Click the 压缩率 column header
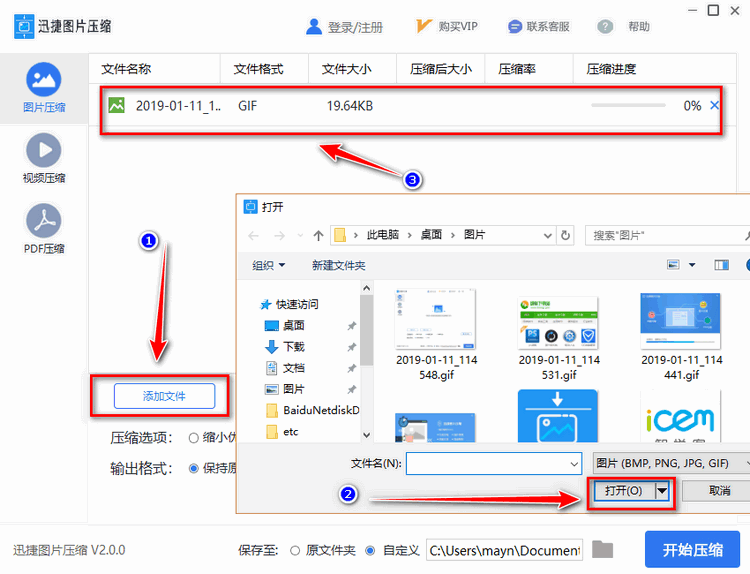The image size is (750, 574). pyautogui.click(x=529, y=69)
